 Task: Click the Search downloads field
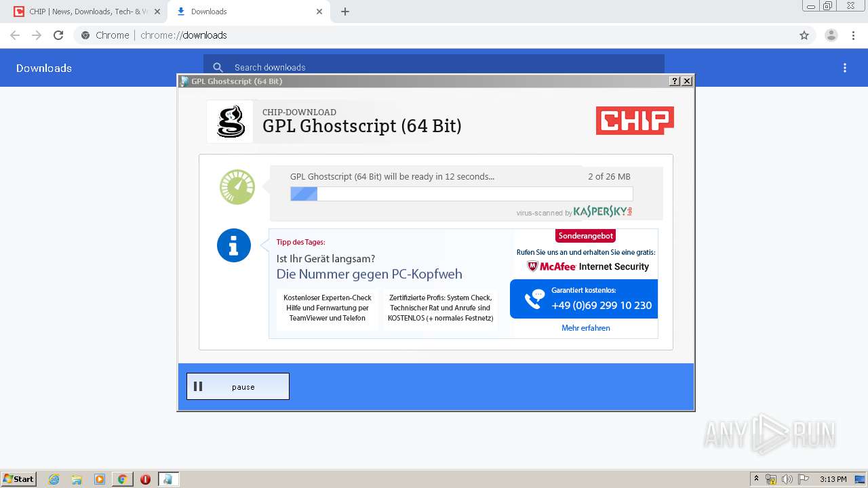click(434, 67)
